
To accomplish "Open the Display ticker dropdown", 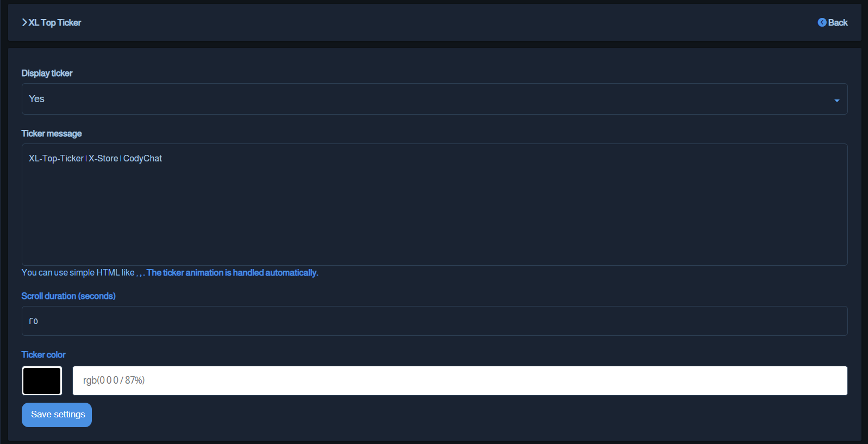I will point(434,99).
